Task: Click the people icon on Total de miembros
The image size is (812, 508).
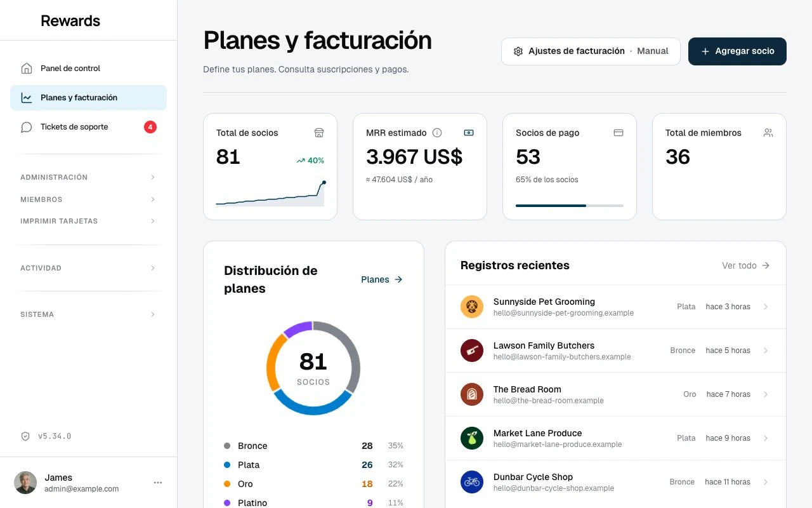Action: [768, 133]
